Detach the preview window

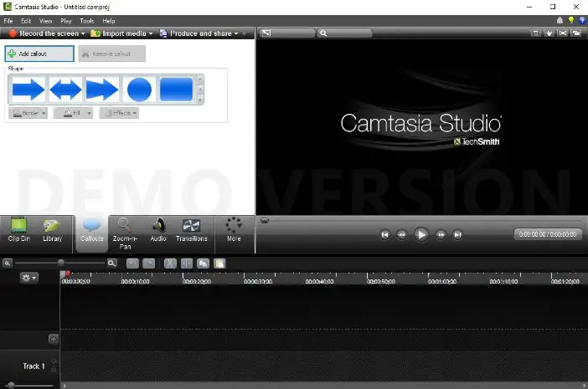[576, 33]
